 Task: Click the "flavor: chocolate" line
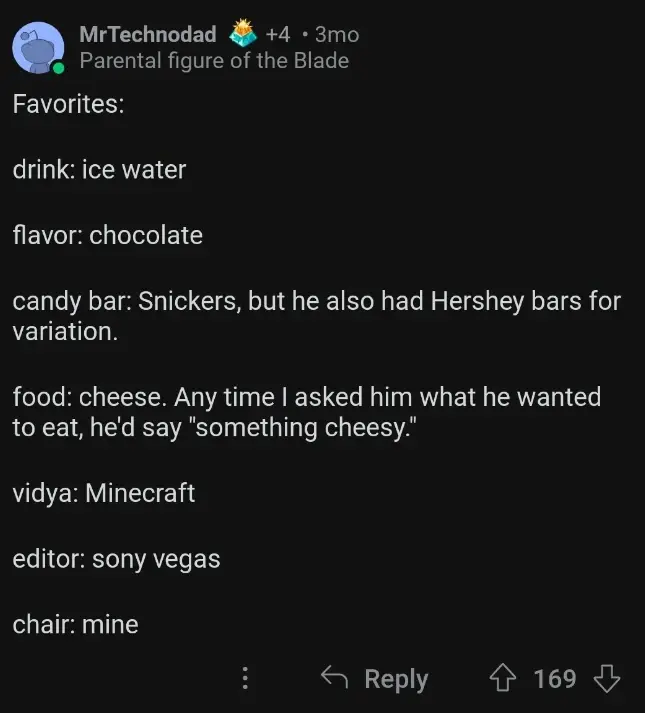pos(107,235)
